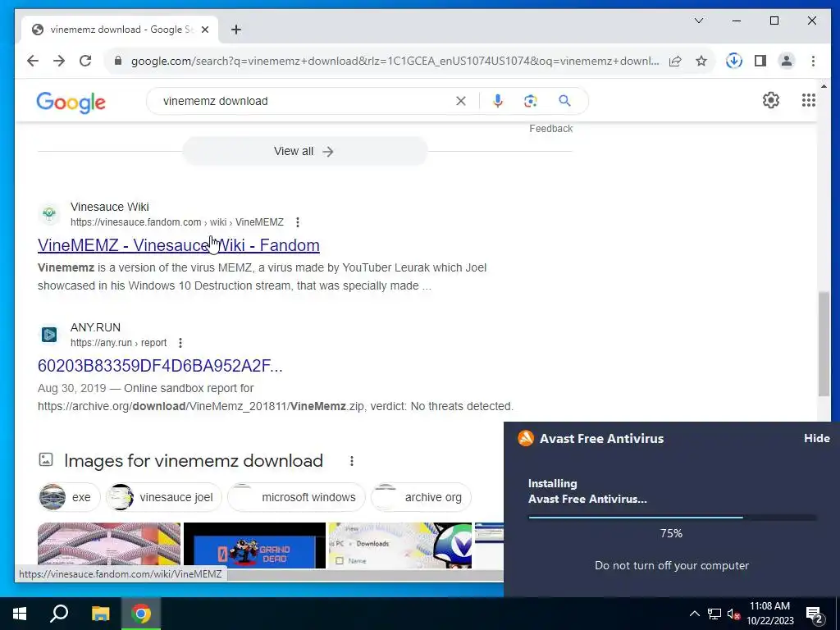
Task: Open options for Vinesauce Wiki result
Action: 298,222
